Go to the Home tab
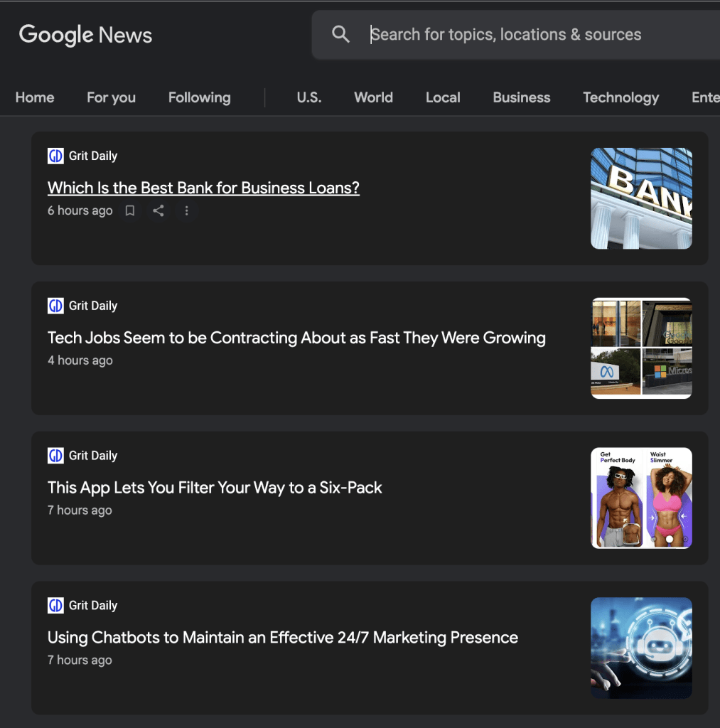The height and width of the screenshot is (728, 720). pos(35,97)
